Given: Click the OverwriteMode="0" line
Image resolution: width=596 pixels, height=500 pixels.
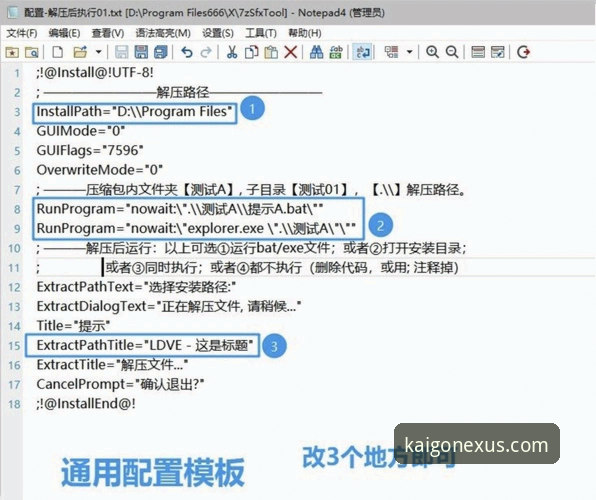Looking at the screenshot, I should [x=100, y=170].
